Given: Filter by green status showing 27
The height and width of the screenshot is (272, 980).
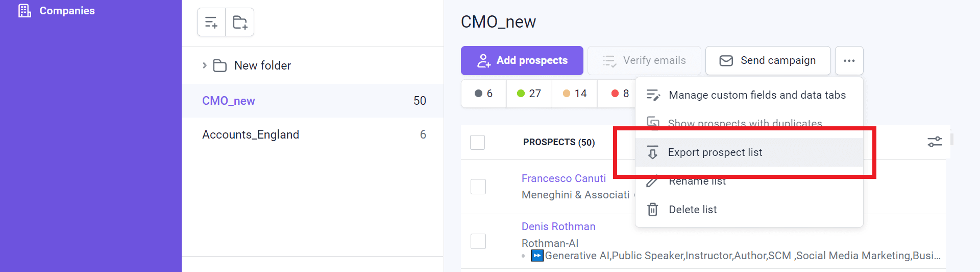Looking at the screenshot, I should (x=529, y=94).
